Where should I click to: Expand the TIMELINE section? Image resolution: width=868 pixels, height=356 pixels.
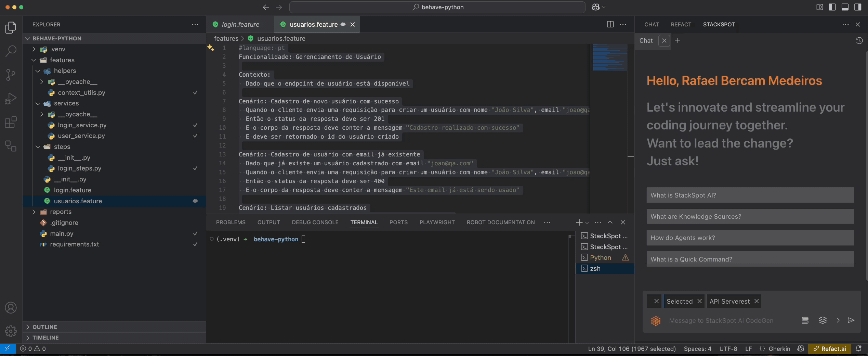click(x=114, y=338)
